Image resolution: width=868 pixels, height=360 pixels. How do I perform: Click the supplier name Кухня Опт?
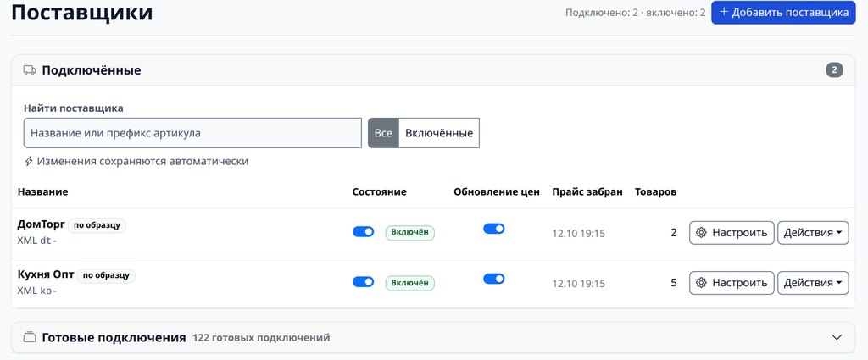coord(46,274)
